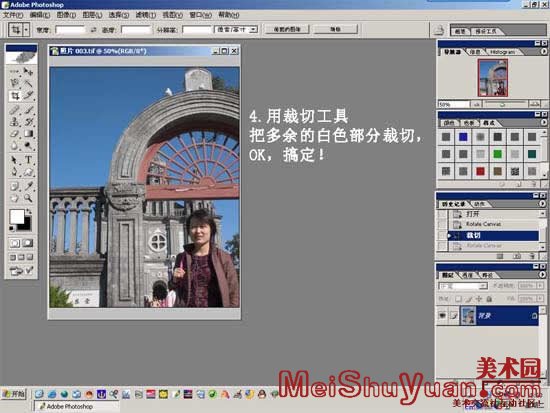Select the Pen tool
This screenshot has height=413, width=550.
point(14,172)
